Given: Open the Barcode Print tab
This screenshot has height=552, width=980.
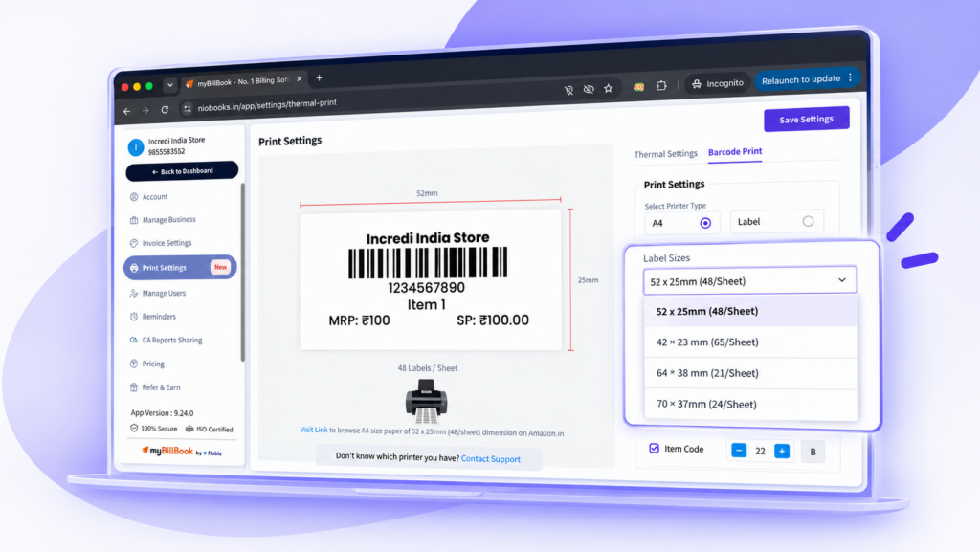Looking at the screenshot, I should pos(735,152).
